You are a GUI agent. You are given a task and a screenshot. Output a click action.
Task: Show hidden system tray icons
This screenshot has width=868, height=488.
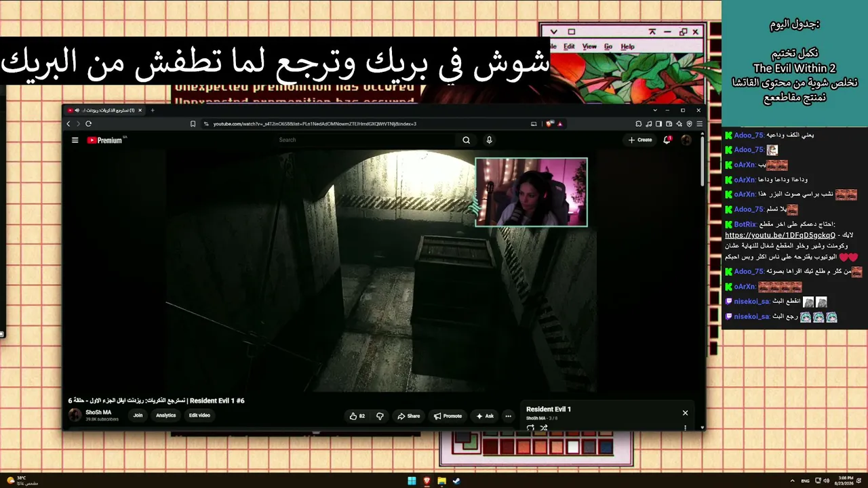(794, 481)
